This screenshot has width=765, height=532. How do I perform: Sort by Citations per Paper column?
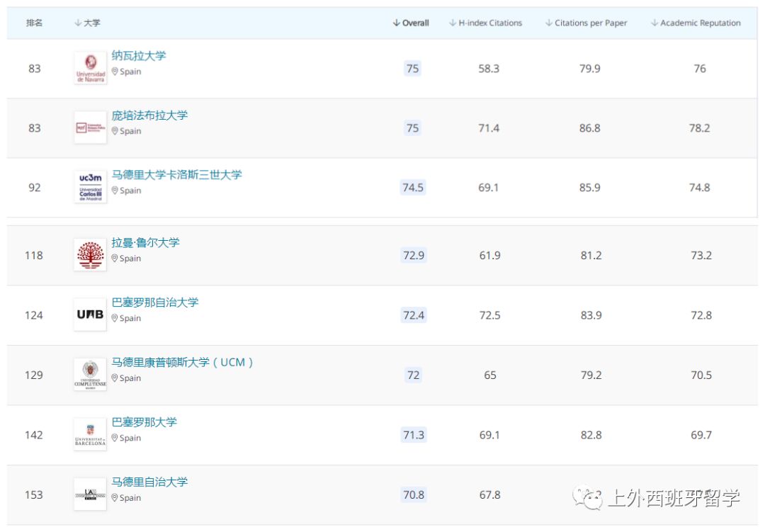(x=586, y=23)
